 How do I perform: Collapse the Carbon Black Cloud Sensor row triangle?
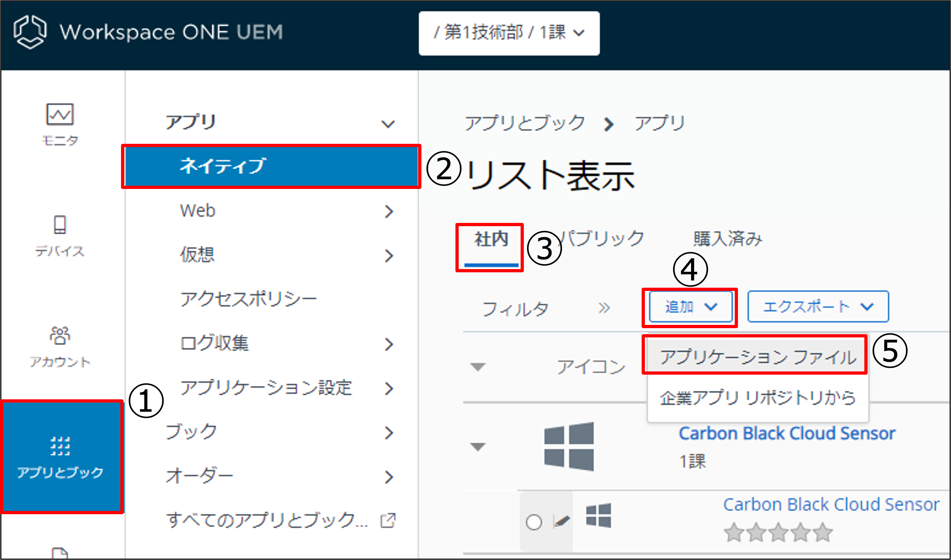[478, 447]
